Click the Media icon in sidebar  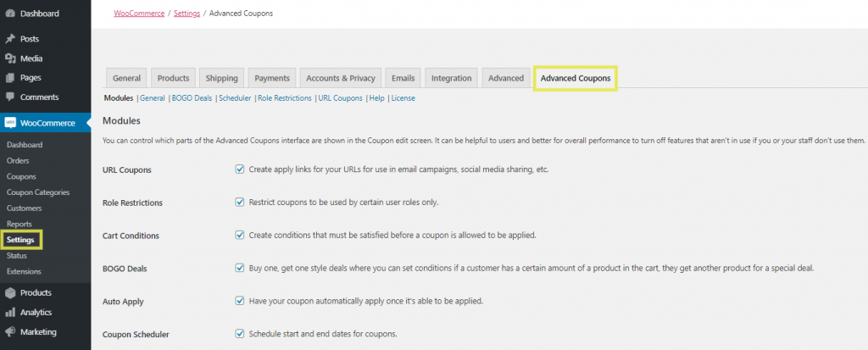10,58
